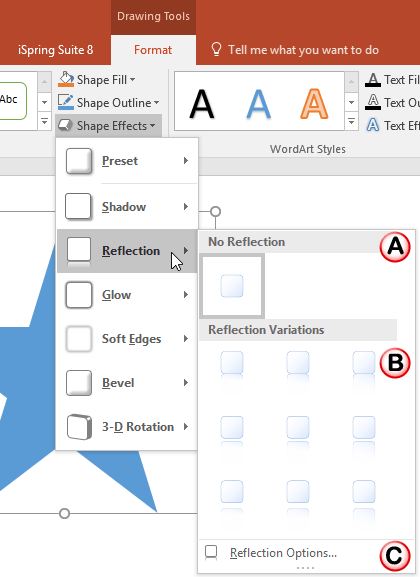Click the resize grip dots below Reflection Options
The height and width of the screenshot is (577, 420).
306,568
